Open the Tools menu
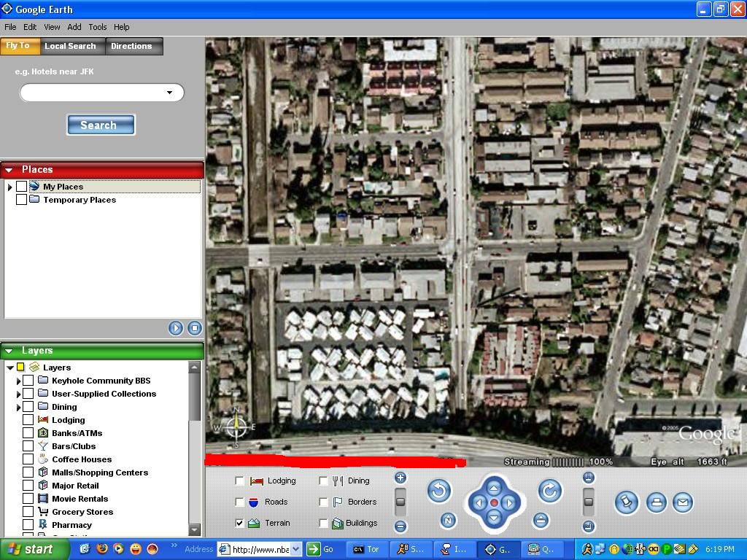The image size is (747, 560). 98,27
